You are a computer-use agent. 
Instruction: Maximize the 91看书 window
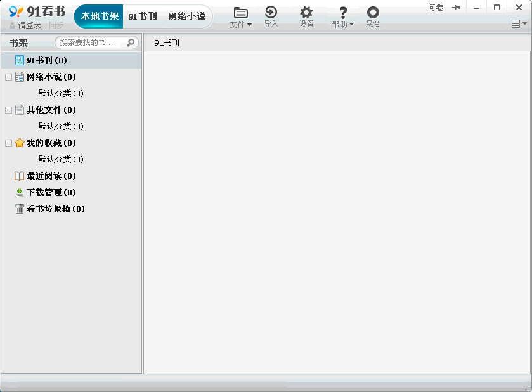[x=496, y=8]
